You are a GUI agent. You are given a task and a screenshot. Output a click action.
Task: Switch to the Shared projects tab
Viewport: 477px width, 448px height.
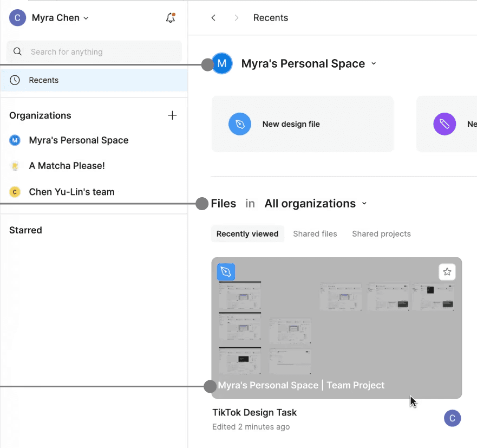click(x=381, y=234)
